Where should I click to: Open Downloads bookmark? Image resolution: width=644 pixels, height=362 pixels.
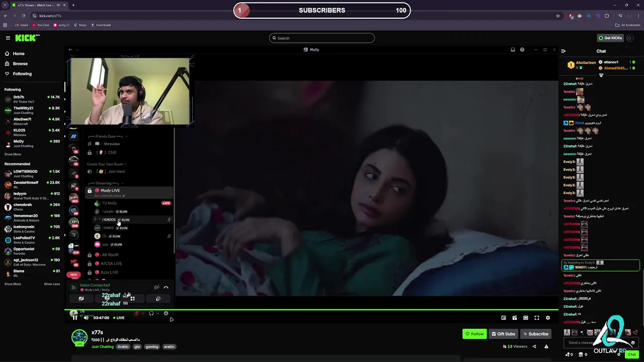101,25
